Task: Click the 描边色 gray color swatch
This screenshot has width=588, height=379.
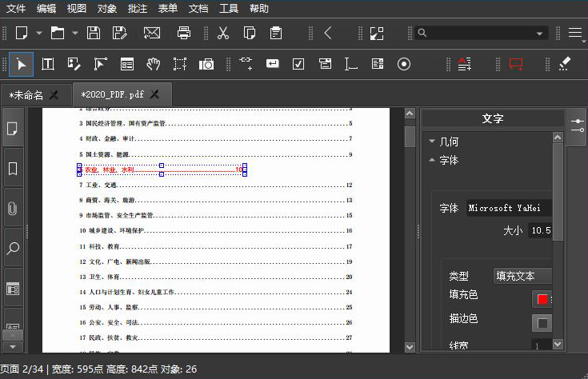Action: (542, 323)
